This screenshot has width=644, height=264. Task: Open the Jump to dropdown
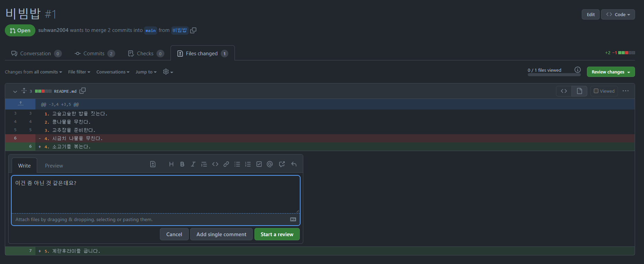click(x=146, y=72)
